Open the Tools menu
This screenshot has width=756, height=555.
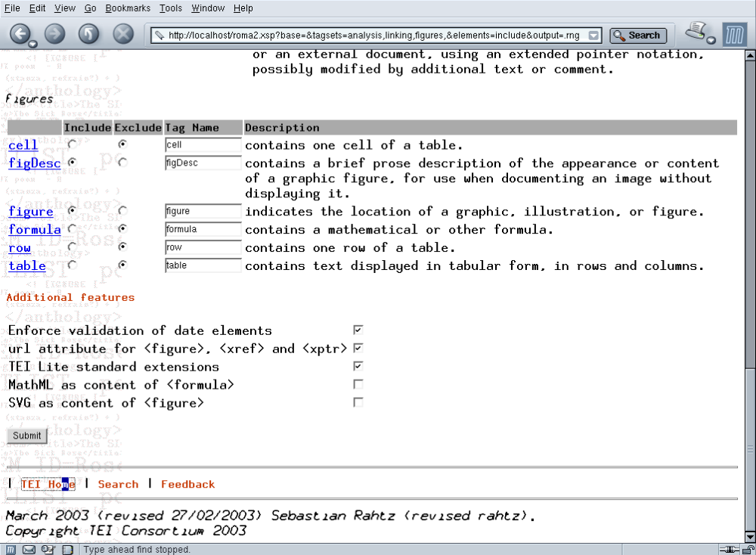[170, 8]
